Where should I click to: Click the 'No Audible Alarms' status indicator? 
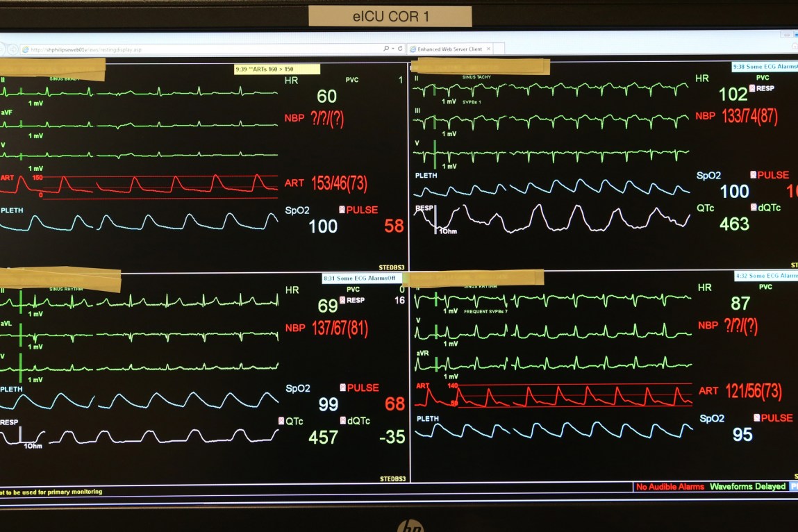pos(670,487)
